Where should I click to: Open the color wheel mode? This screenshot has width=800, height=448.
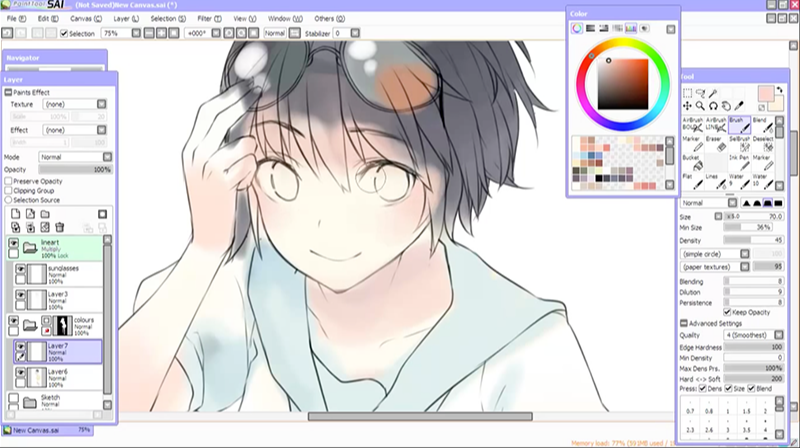[x=577, y=29]
